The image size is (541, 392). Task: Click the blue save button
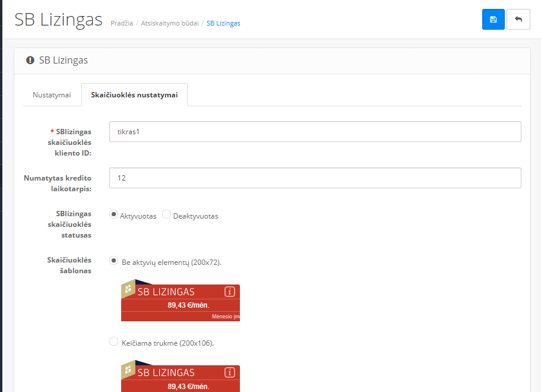click(493, 20)
